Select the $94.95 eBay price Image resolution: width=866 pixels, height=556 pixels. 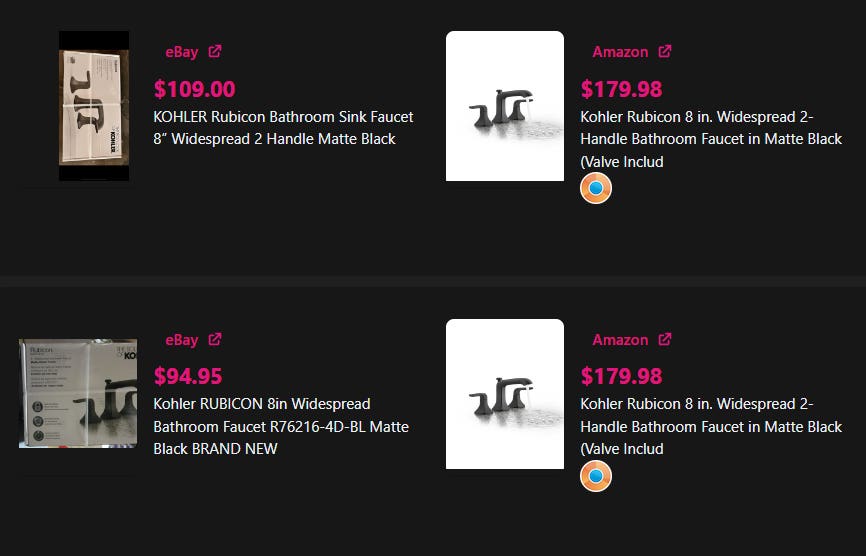(x=188, y=377)
